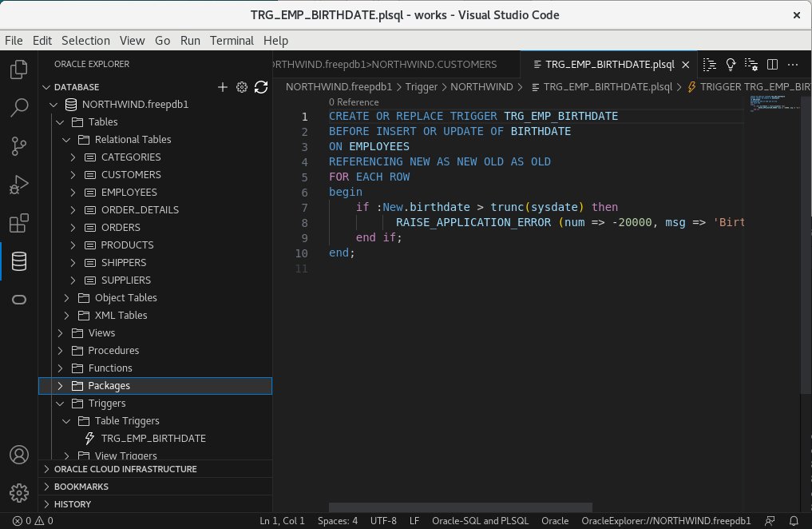Expand the XML Tables folder

[x=66, y=316]
